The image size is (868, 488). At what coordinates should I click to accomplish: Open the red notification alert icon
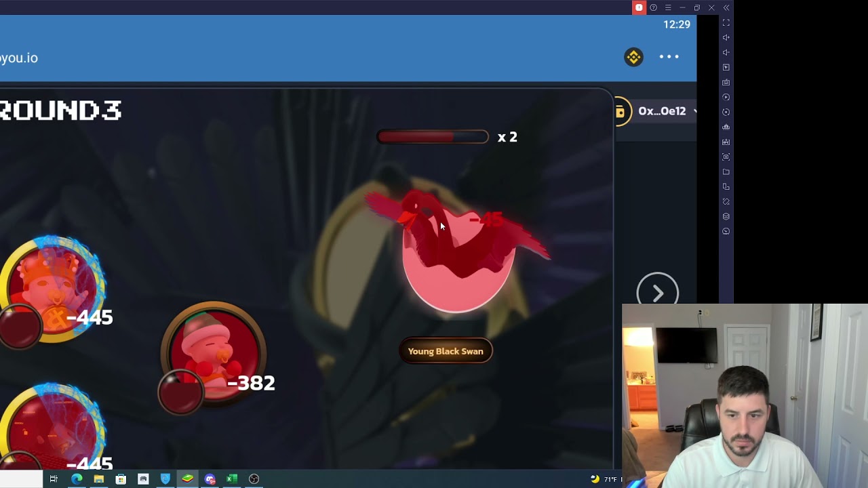tap(639, 7)
